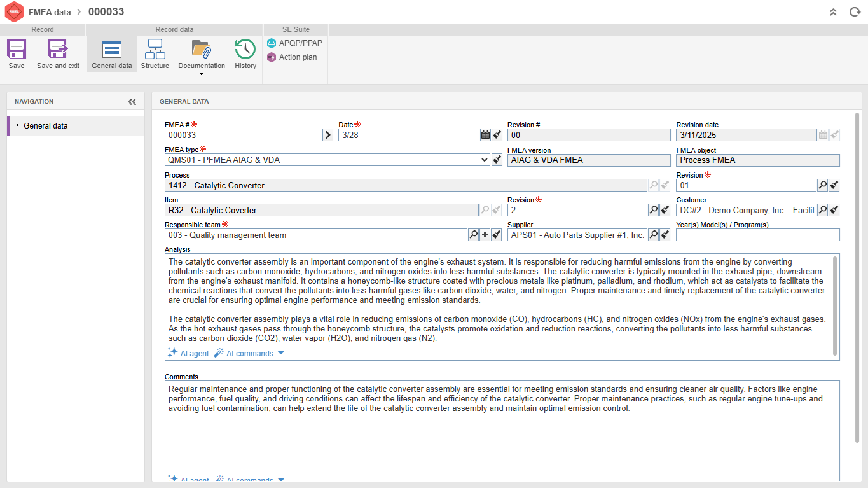Screen dimensions: 868x488
Task: Click the item Revision field showing 2
Action: tap(577, 210)
